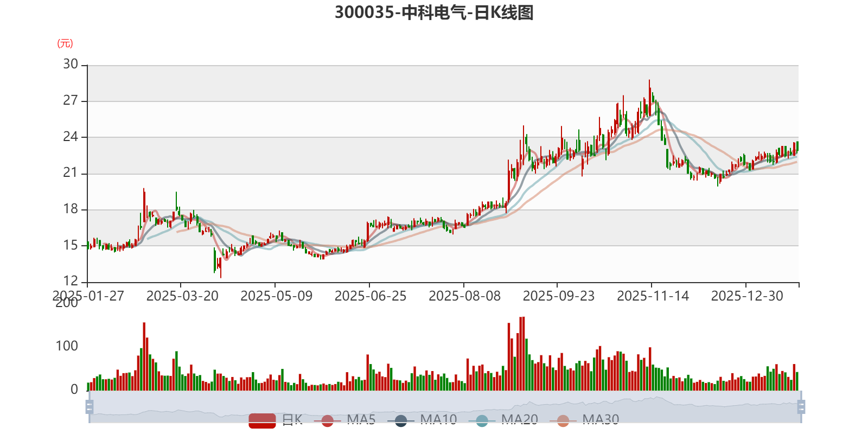The width and height of the screenshot is (868, 434).
Task: Click the tallest volume bar in September
Action: click(x=524, y=354)
